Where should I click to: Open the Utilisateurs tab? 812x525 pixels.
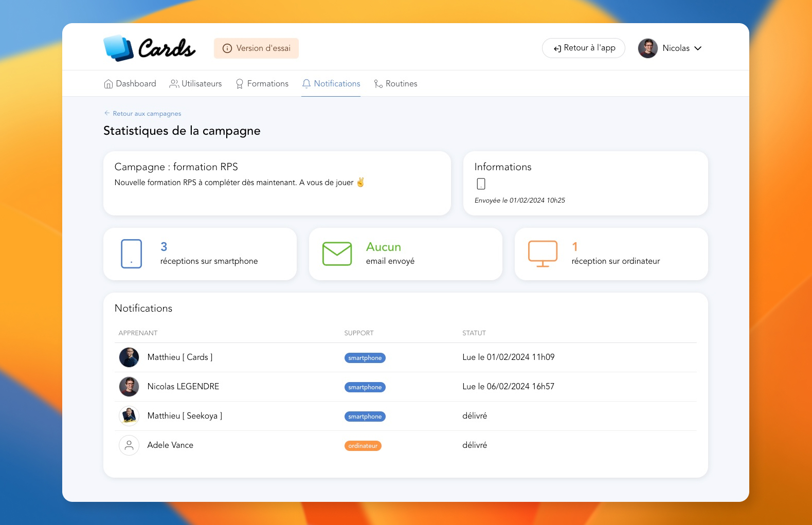196,84
